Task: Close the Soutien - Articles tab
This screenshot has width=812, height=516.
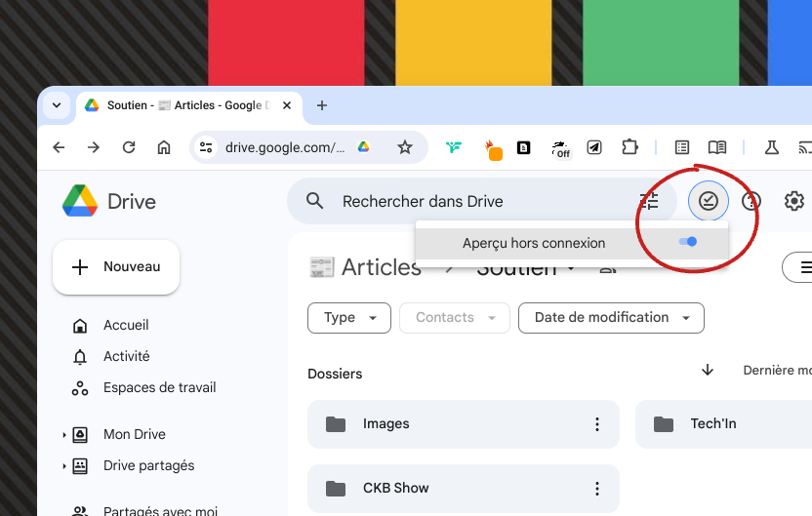Action: [x=287, y=105]
